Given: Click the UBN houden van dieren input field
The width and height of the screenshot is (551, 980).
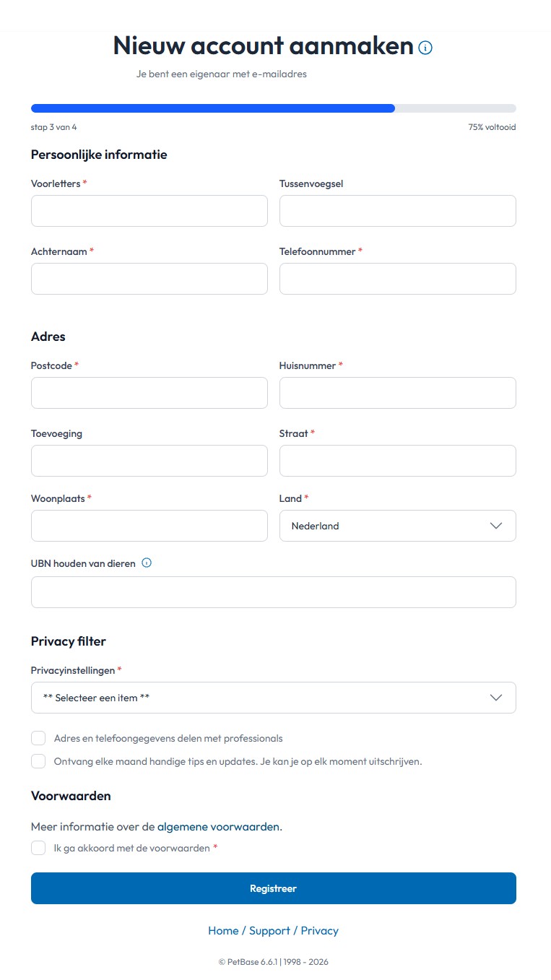Looking at the screenshot, I should tap(273, 591).
